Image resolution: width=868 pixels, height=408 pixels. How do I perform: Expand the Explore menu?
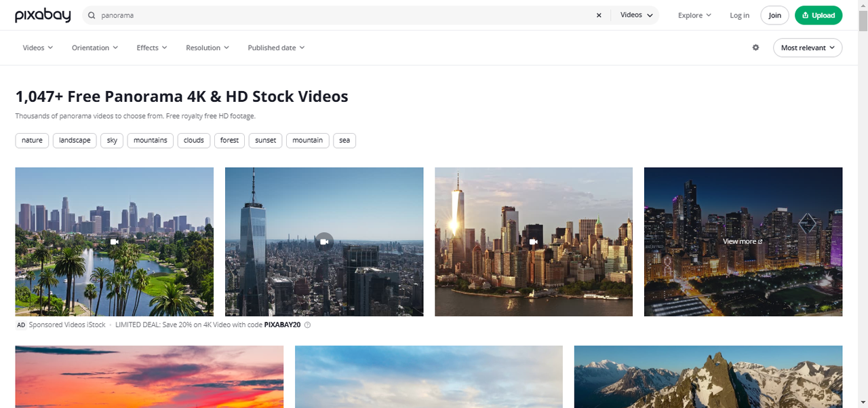coord(694,15)
